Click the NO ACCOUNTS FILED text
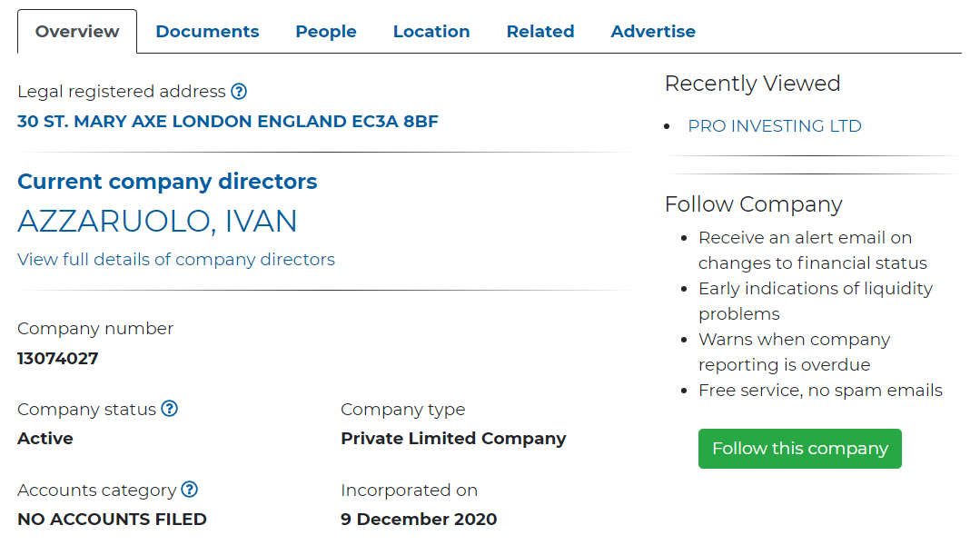The height and width of the screenshot is (555, 980). tap(112, 520)
